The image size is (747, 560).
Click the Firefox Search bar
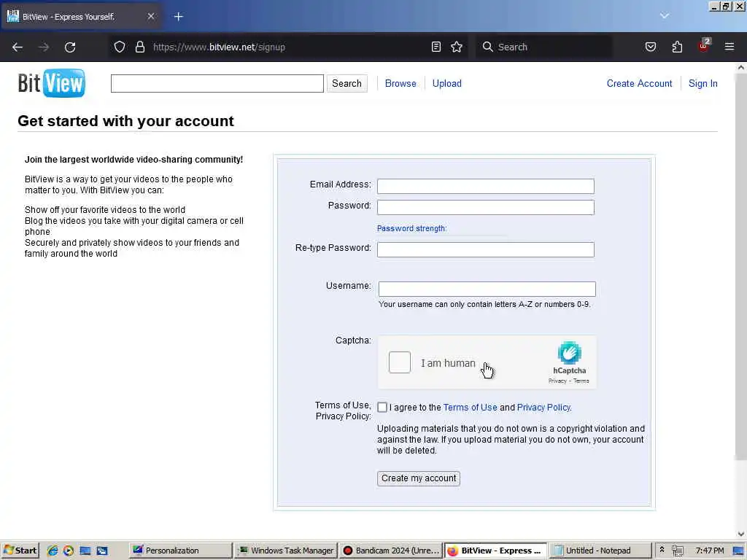(544, 47)
